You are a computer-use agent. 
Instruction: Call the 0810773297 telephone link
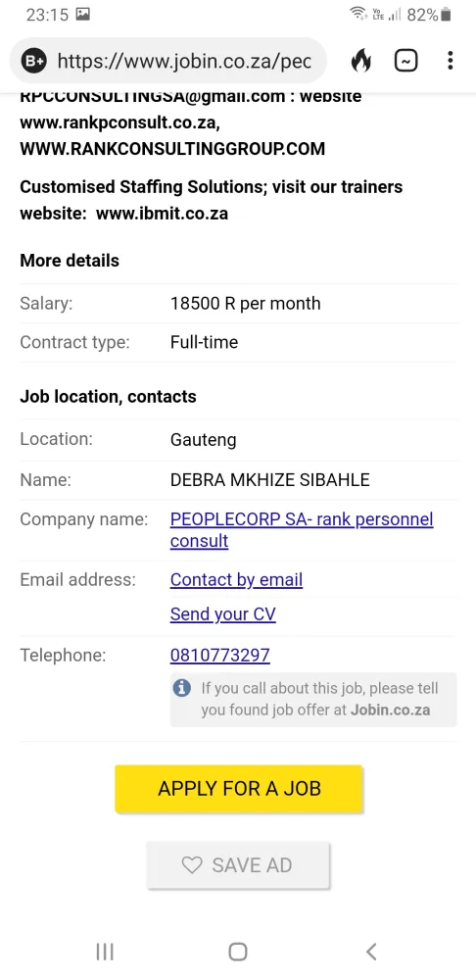click(220, 655)
